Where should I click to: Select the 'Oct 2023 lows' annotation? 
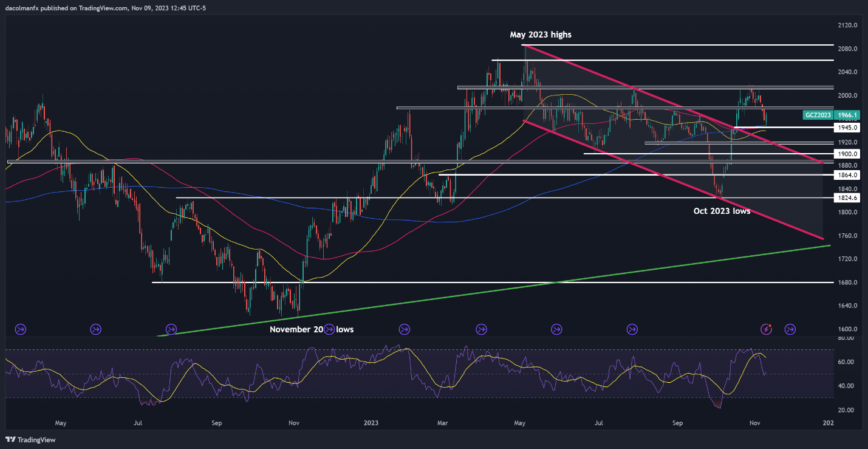tap(722, 211)
